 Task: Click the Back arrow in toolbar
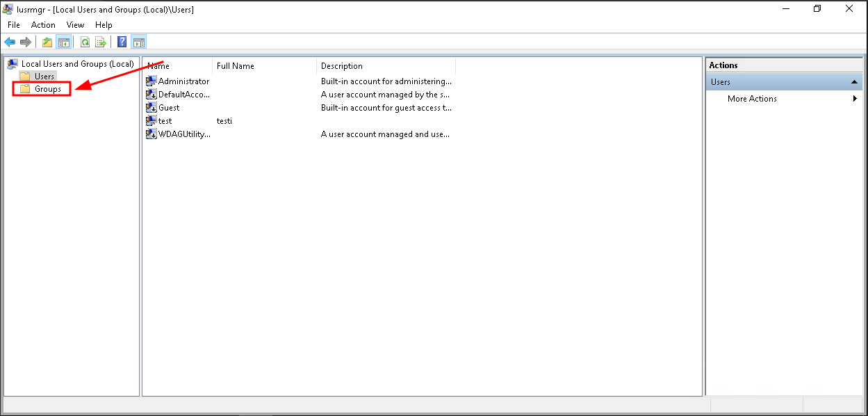coord(10,42)
